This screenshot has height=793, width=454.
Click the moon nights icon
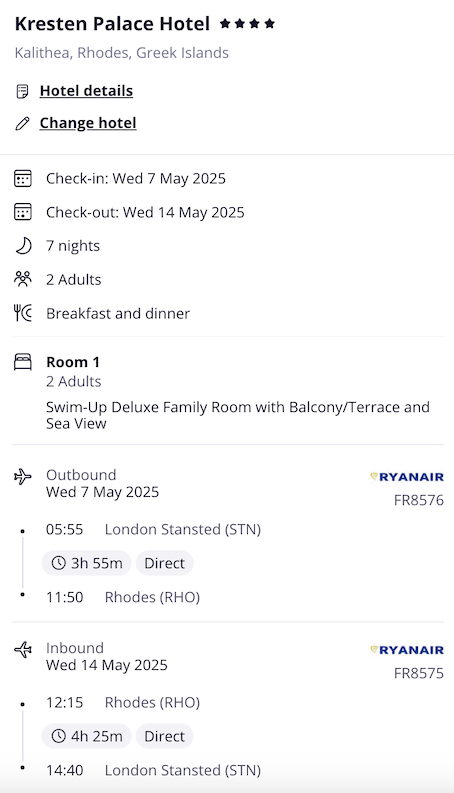[x=23, y=246]
